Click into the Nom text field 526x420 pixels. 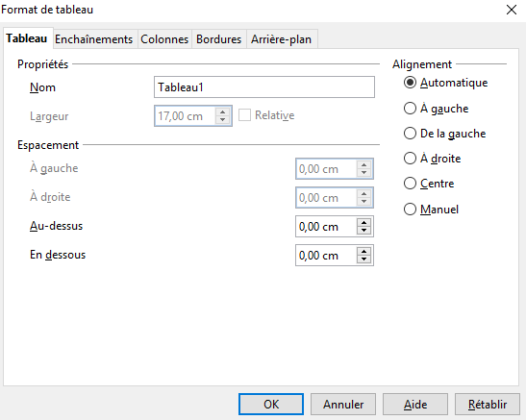click(x=264, y=87)
